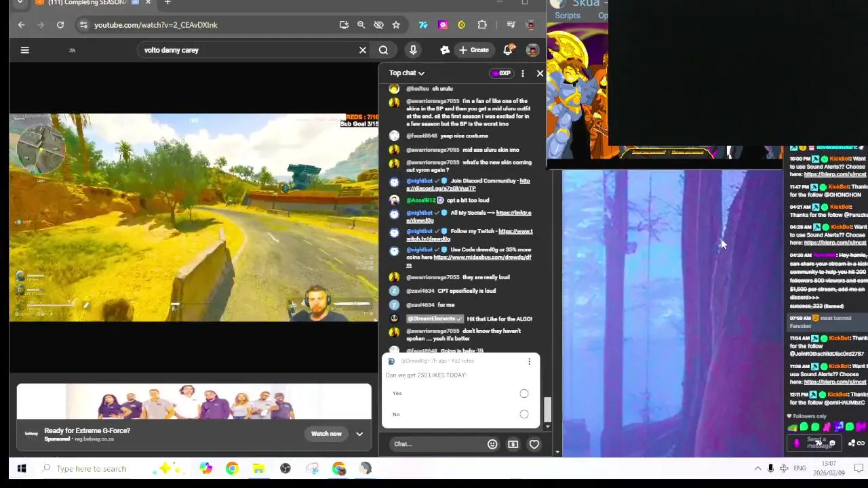Open the Snipping Tool taskbar icon

[x=312, y=468]
